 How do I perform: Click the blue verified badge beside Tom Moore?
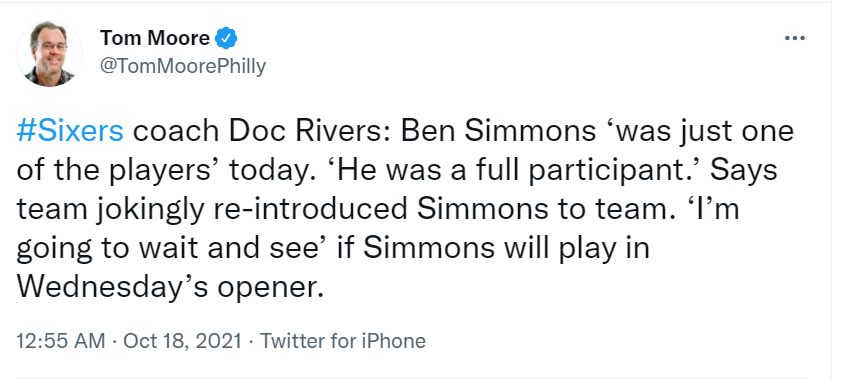point(226,38)
